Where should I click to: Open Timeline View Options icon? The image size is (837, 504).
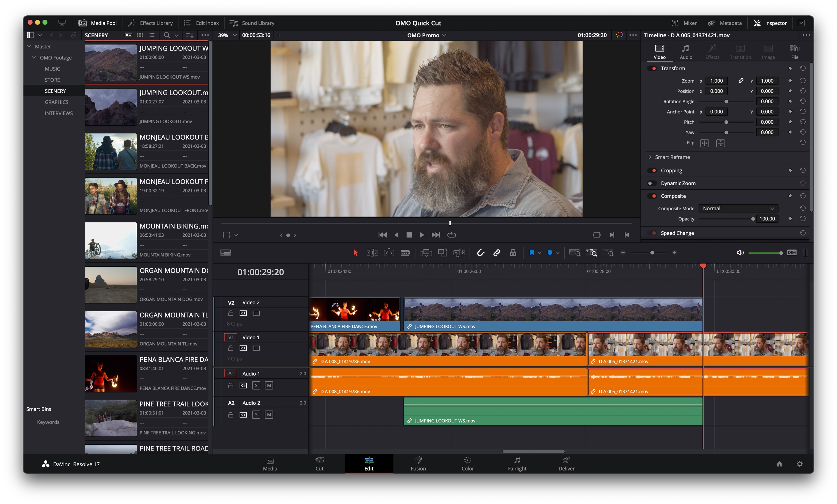point(225,253)
